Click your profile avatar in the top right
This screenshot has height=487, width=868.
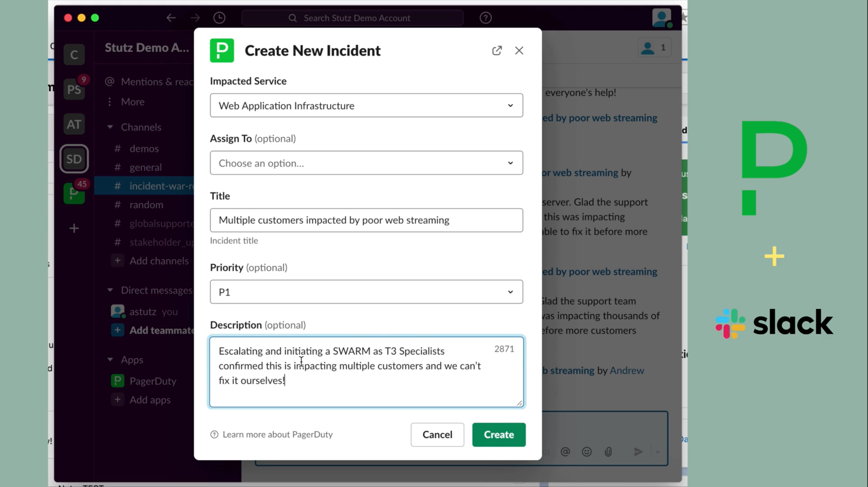click(661, 18)
